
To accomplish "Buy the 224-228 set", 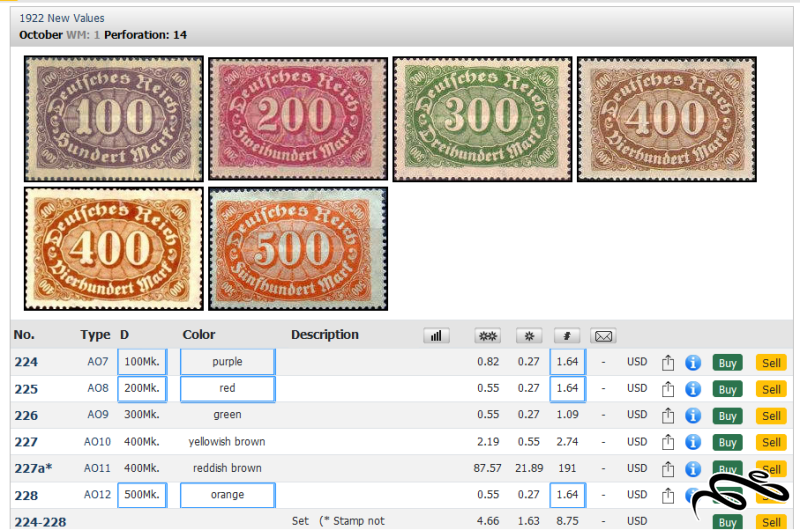I will pyautogui.click(x=728, y=522).
